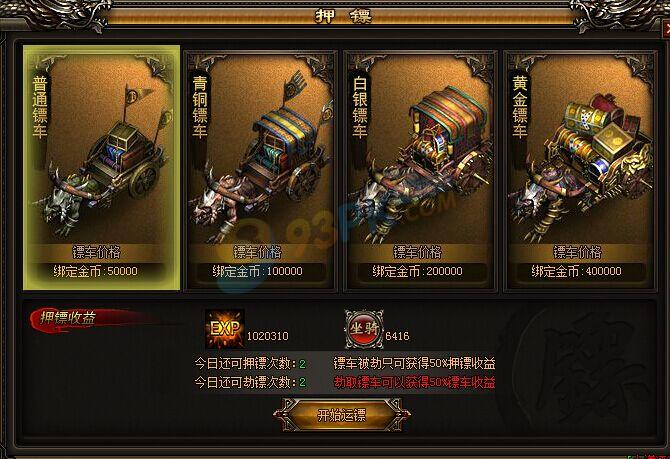Click the 绑定金币:50000 price label
This screenshot has width=670, height=459.
[x=96, y=271]
